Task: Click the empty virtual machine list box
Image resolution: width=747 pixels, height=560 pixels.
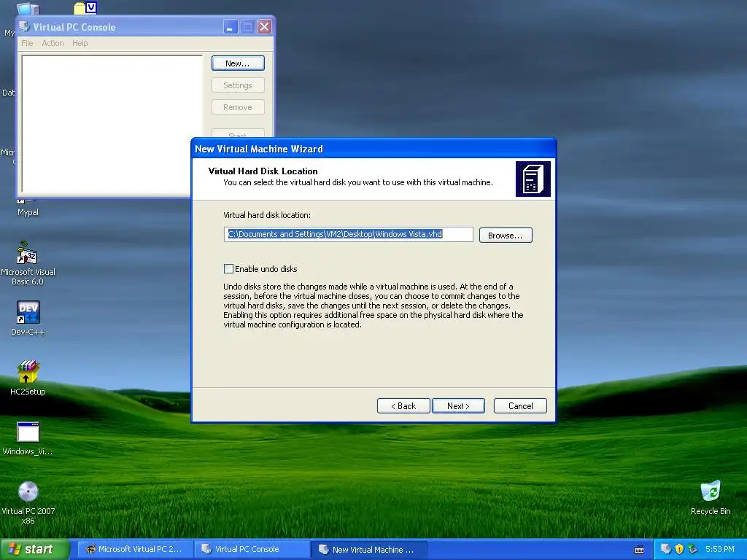Action: [x=112, y=124]
